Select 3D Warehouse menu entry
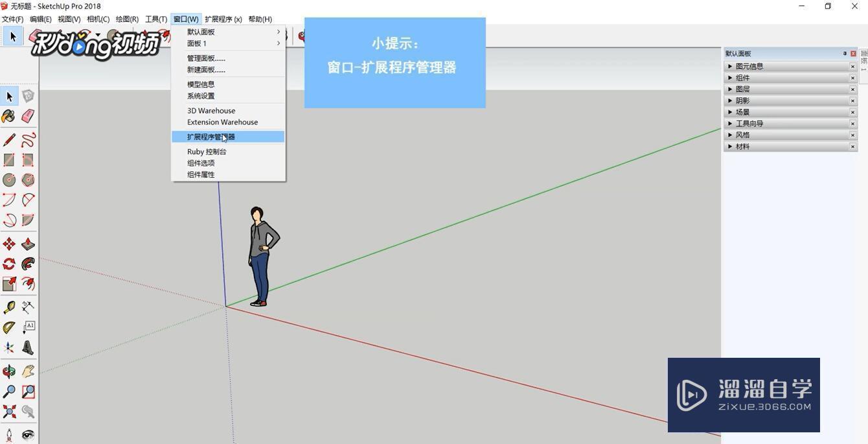Image resolution: width=868 pixels, height=444 pixels. (228, 111)
